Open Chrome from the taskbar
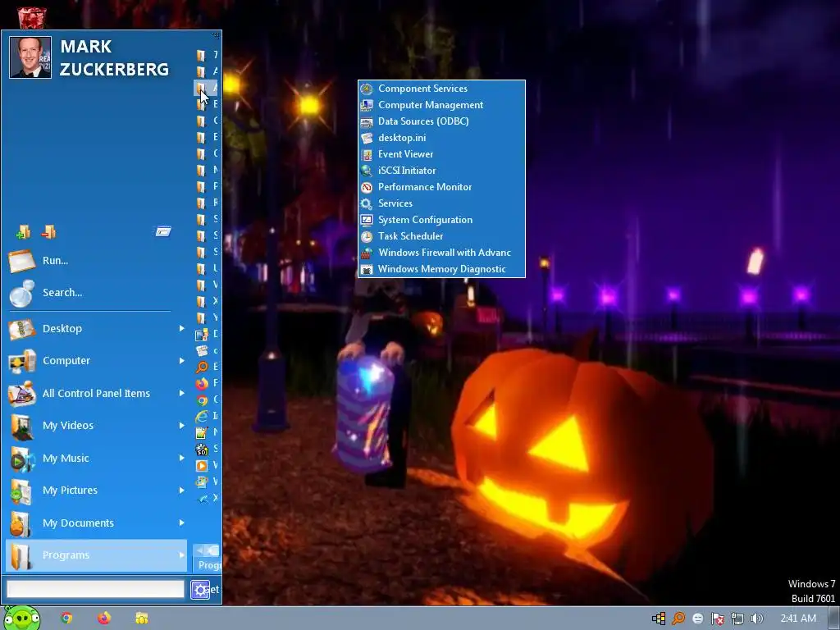 [66, 619]
